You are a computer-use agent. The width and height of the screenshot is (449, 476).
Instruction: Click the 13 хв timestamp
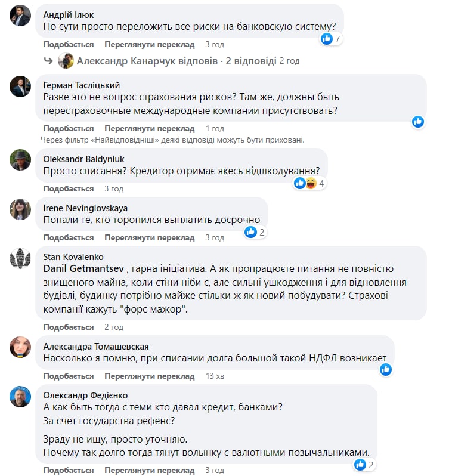click(x=215, y=376)
